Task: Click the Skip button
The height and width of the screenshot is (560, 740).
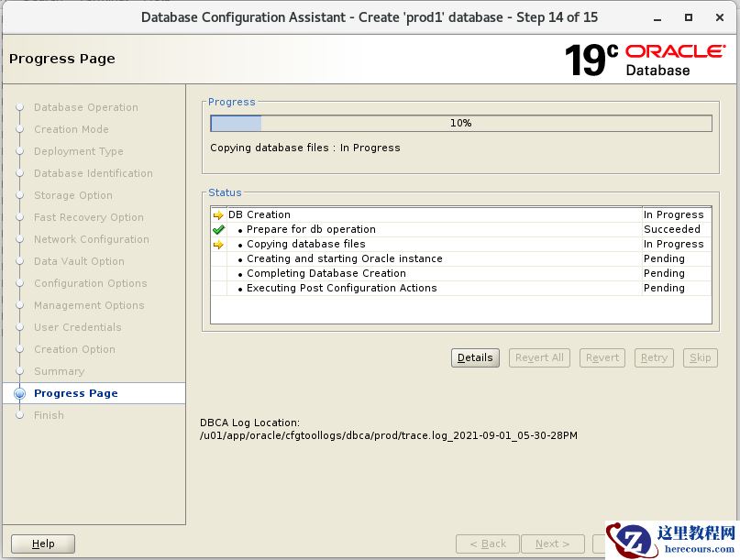Action: tap(701, 357)
